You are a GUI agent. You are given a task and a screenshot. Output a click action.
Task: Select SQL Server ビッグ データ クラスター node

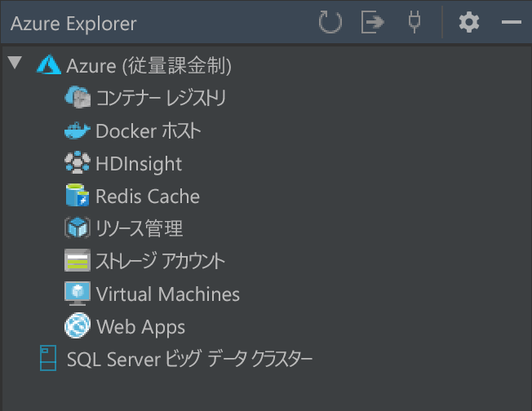pyautogui.click(x=189, y=359)
